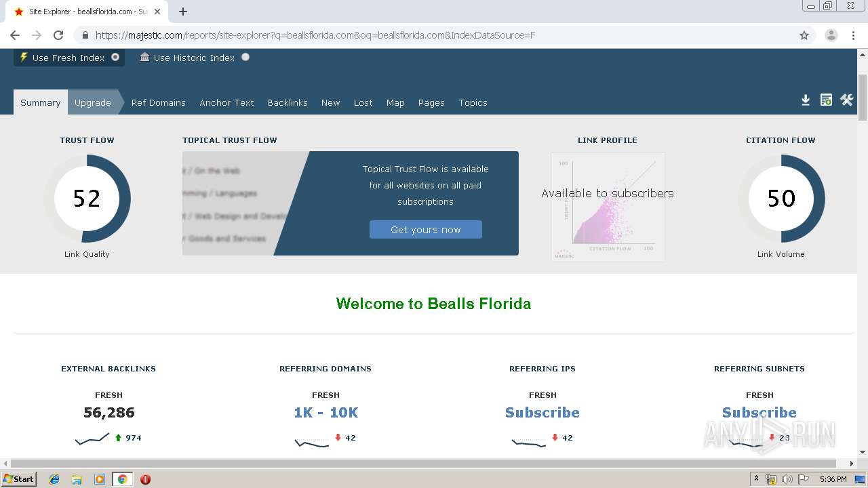The width and height of the screenshot is (868, 488).
Task: Click the Citation Flow 50 gauge
Action: point(781,199)
